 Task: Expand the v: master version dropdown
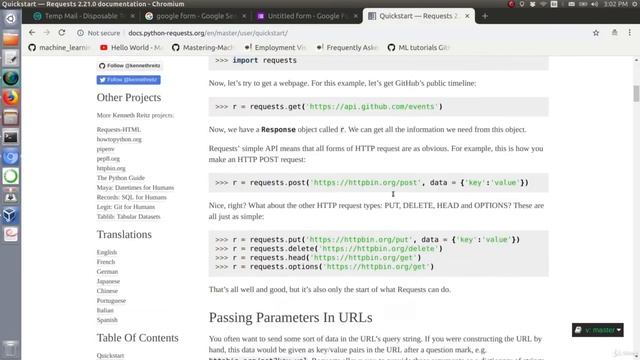(x=598, y=330)
